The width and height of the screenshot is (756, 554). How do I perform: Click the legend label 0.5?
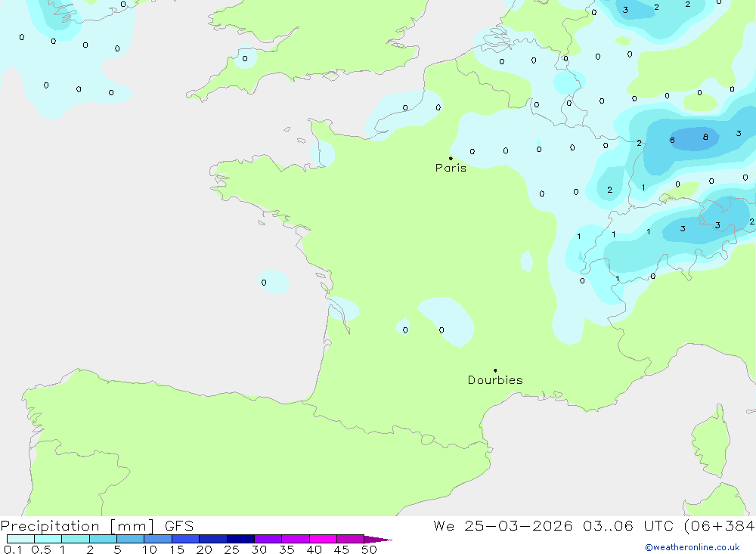click(x=41, y=549)
